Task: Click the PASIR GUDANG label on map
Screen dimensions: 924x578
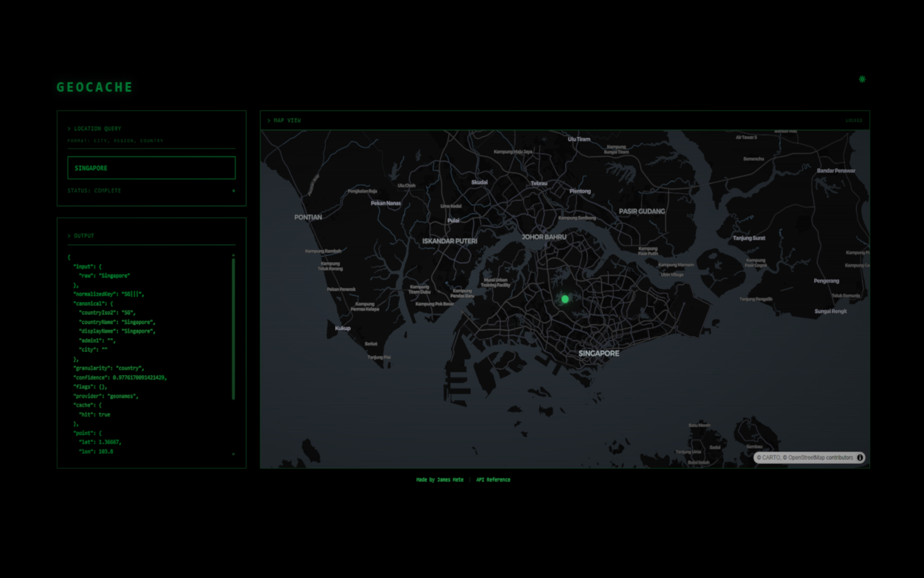Action: pyautogui.click(x=642, y=212)
